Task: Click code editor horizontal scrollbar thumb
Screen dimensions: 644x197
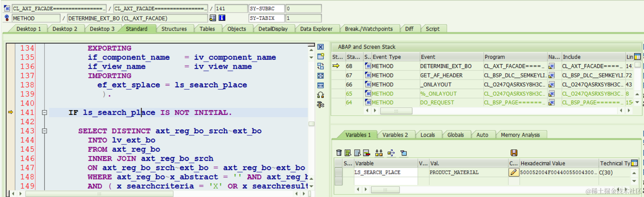Action: coord(99,193)
